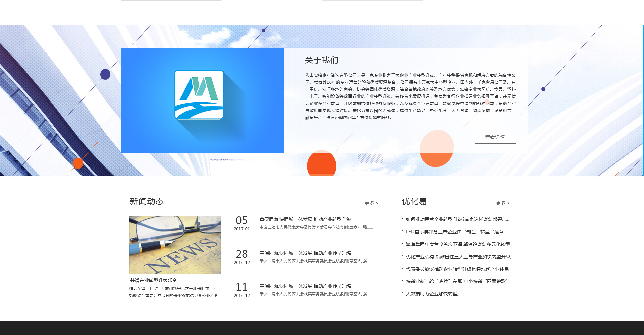Image resolution: width=644 pixels, height=335 pixels.
Task: Click the 优化易 section heading
Action: (414, 201)
